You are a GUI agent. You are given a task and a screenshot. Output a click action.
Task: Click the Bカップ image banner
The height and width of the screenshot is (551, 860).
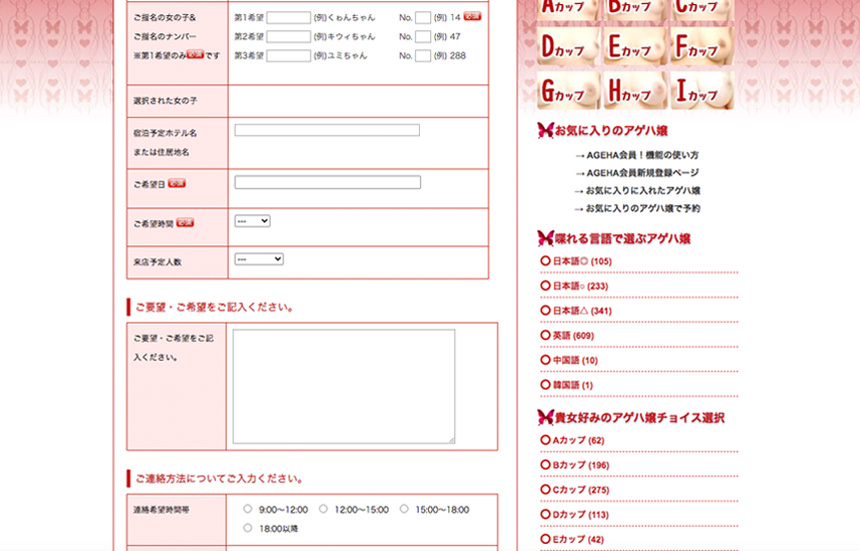coord(635,9)
